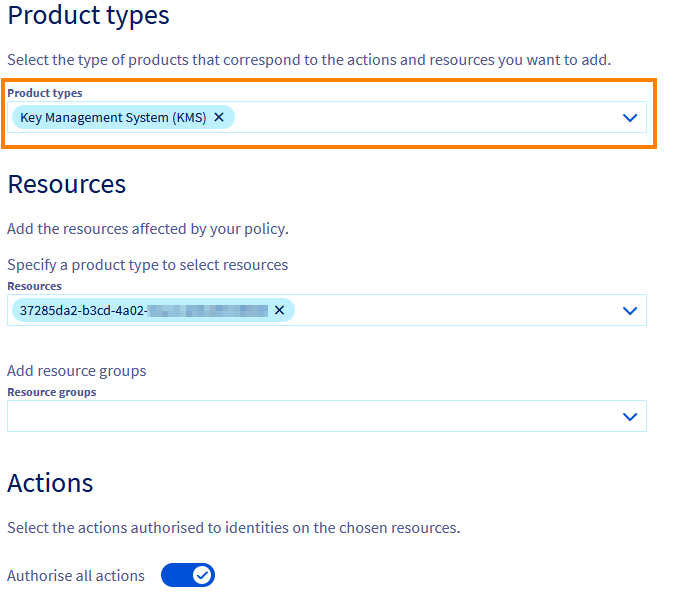Click the Authorise all actions label text
This screenshot has width=696, height=593.
point(76,576)
